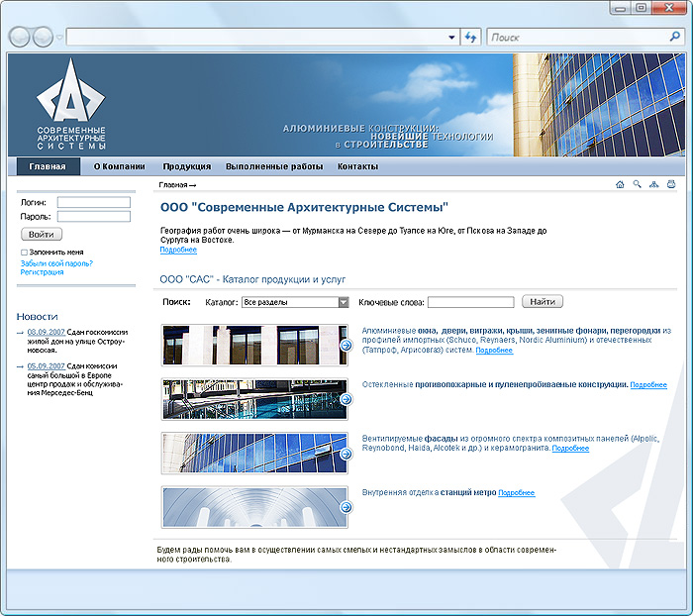Open the Контакты menu item
Screen dimensions: 693x616
[x=357, y=166]
